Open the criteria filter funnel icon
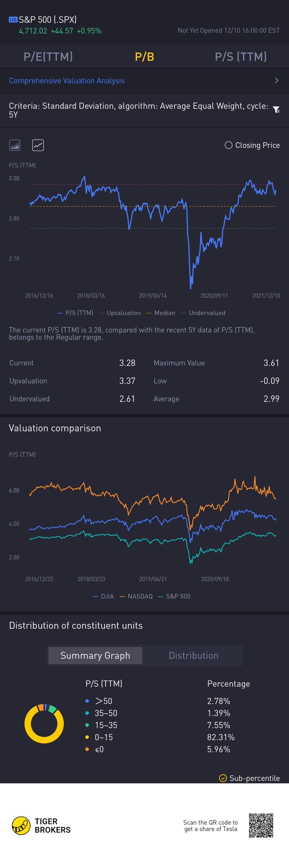 coord(276,110)
